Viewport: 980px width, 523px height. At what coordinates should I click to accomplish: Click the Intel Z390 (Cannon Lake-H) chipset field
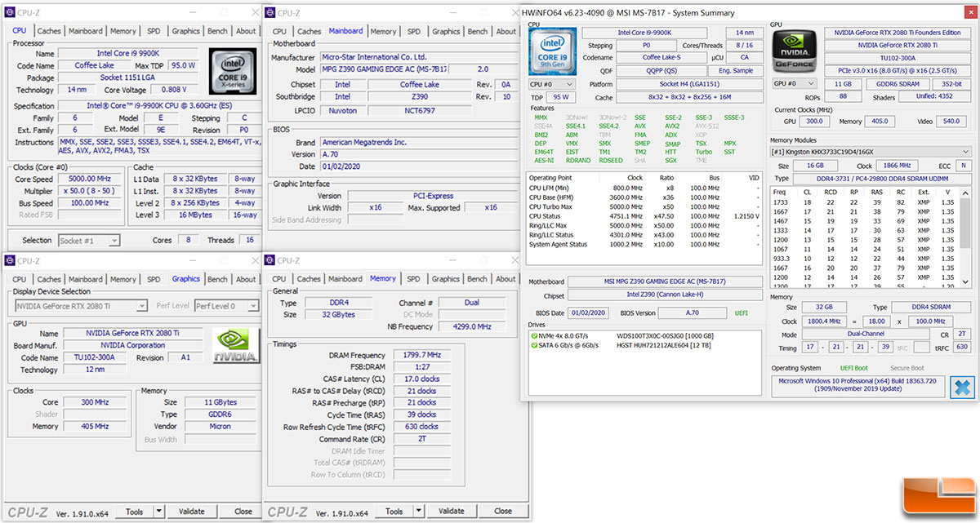[666, 295]
